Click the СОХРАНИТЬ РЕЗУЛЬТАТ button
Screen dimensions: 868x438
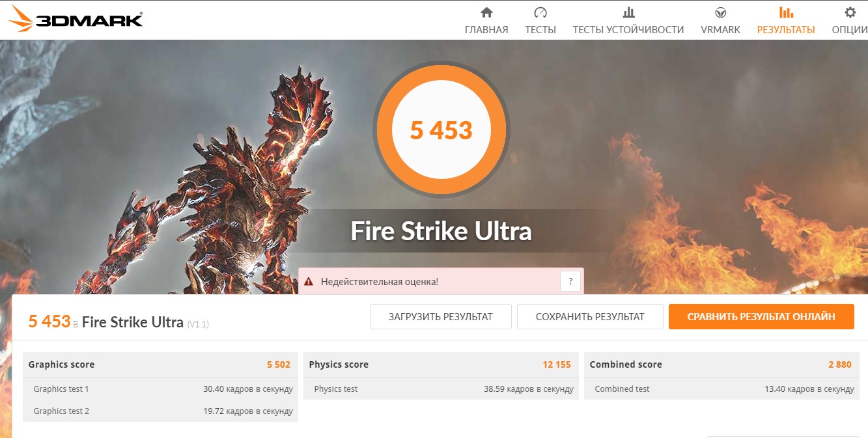click(590, 317)
